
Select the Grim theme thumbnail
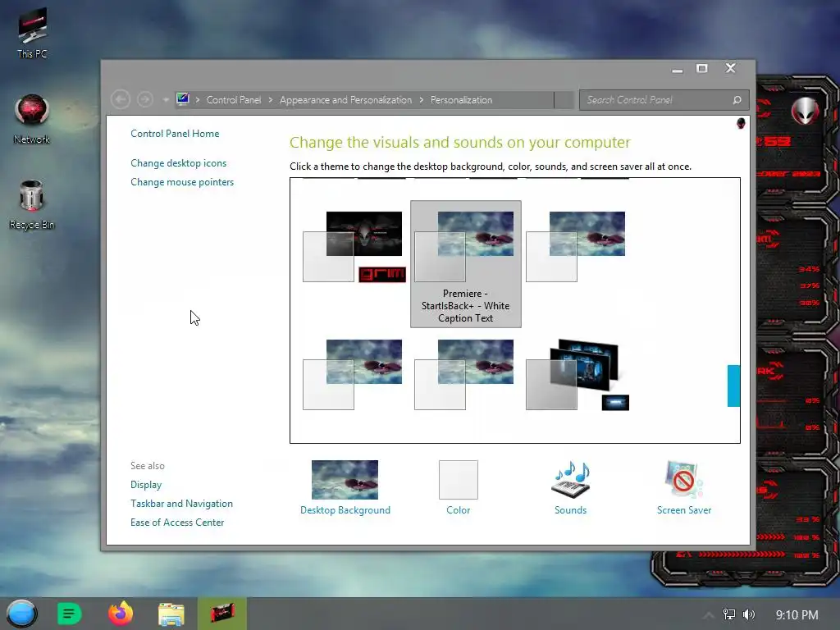pyautogui.click(x=354, y=247)
